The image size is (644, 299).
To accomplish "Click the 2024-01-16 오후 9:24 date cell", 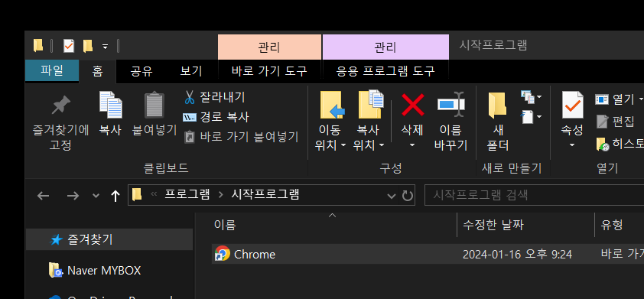I will click(x=517, y=254).
